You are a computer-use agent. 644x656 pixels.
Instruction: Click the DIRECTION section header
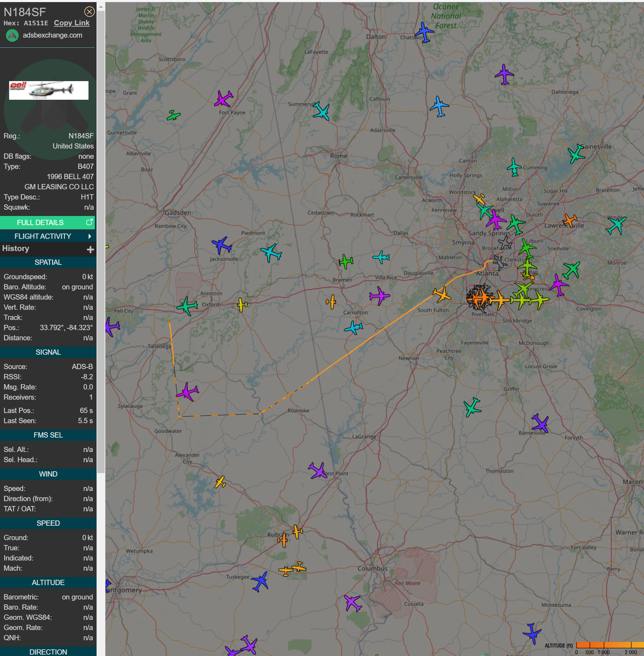click(x=48, y=652)
